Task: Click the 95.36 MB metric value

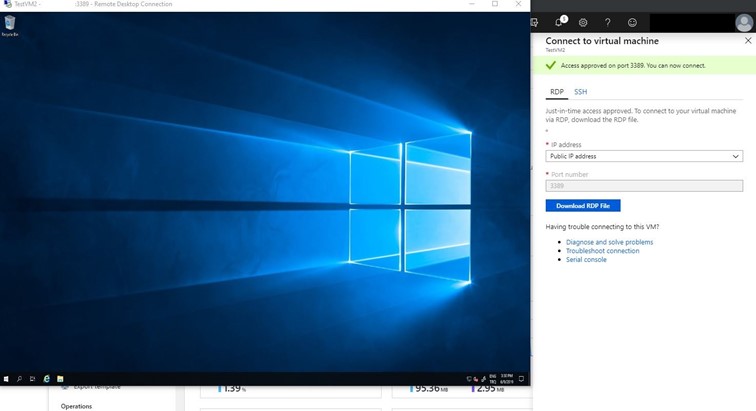Action: 431,388
